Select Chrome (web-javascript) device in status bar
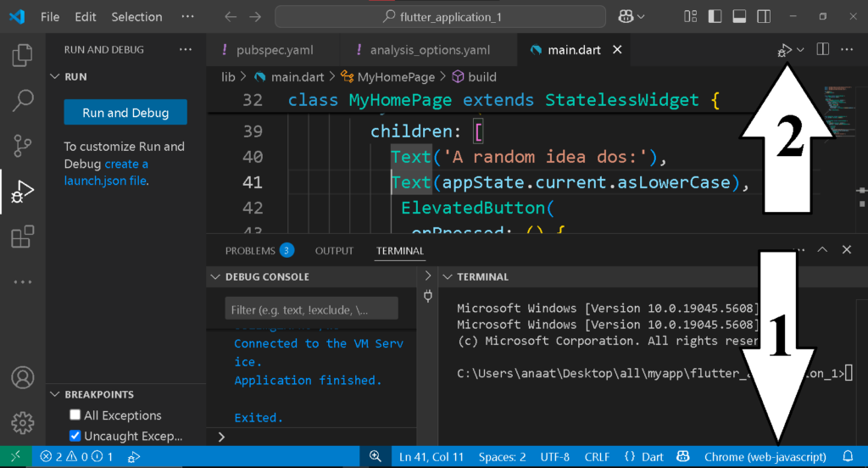 click(x=765, y=457)
